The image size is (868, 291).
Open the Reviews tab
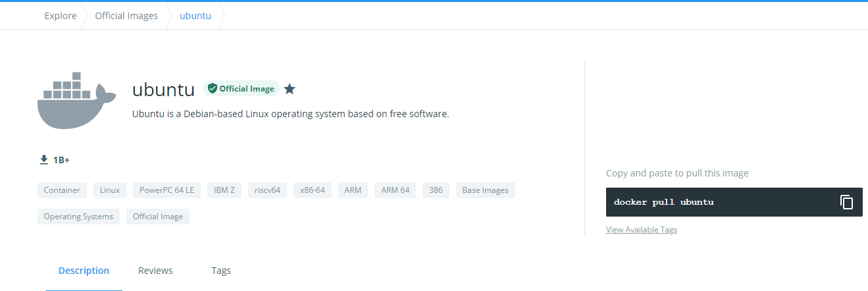tap(155, 271)
